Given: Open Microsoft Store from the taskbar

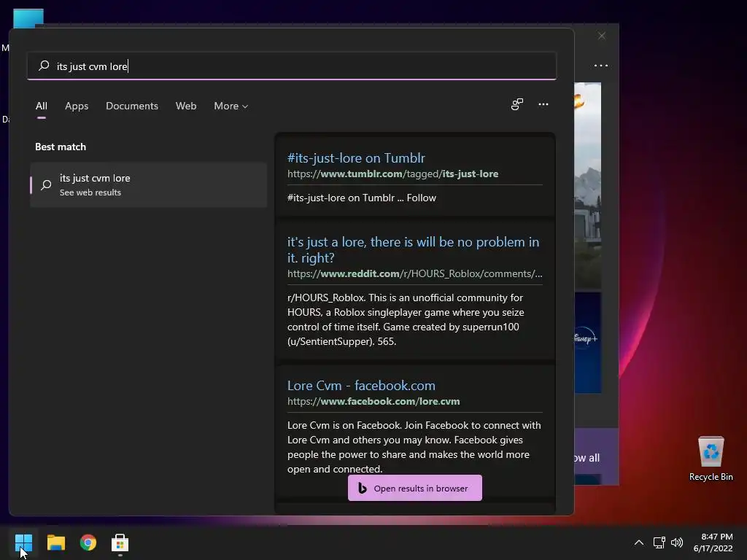Looking at the screenshot, I should (x=120, y=542).
